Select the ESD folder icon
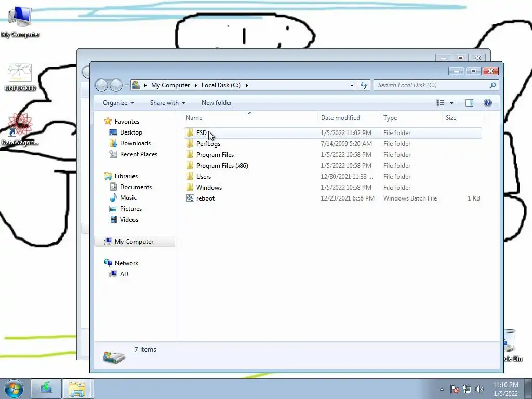Screen dimensions: 532x399 190,132
